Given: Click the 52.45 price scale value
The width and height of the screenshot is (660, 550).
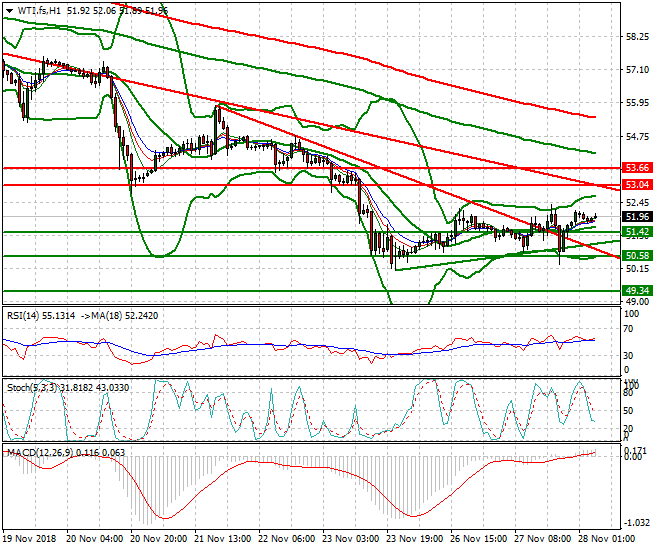Looking at the screenshot, I should (x=637, y=203).
